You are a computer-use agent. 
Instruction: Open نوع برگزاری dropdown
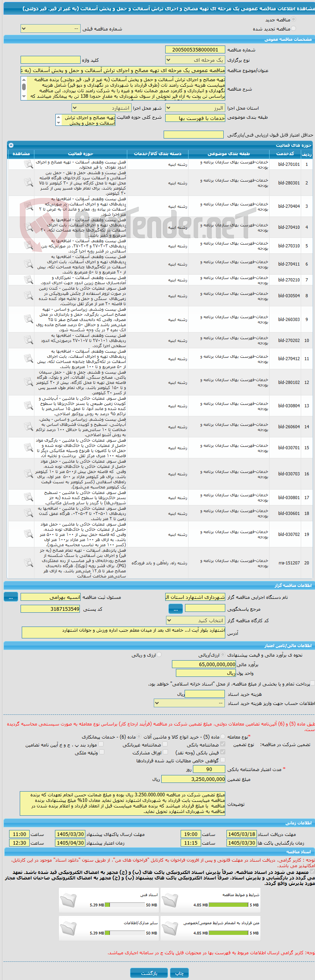click(195, 60)
